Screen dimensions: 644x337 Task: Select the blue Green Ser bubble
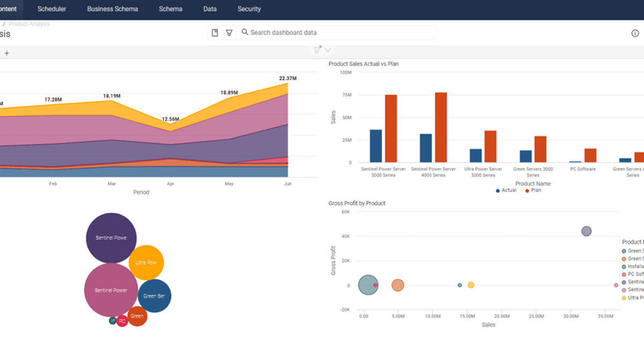[x=155, y=296]
